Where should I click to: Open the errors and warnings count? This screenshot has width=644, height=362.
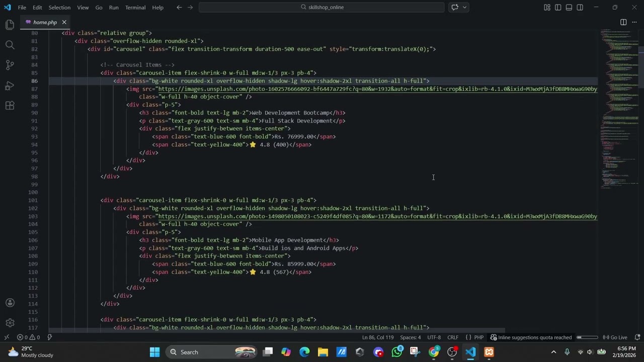point(28,337)
